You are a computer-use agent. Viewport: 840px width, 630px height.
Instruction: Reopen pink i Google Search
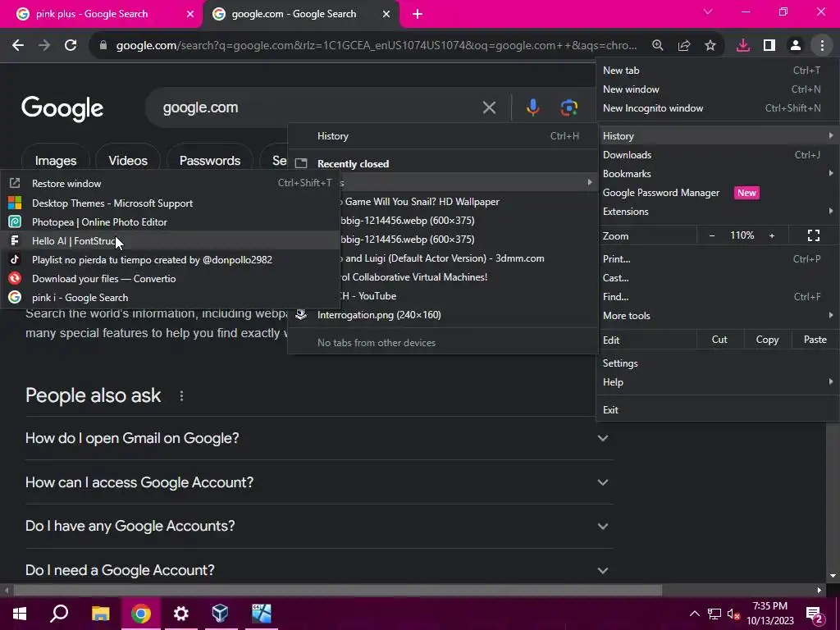[170, 297]
